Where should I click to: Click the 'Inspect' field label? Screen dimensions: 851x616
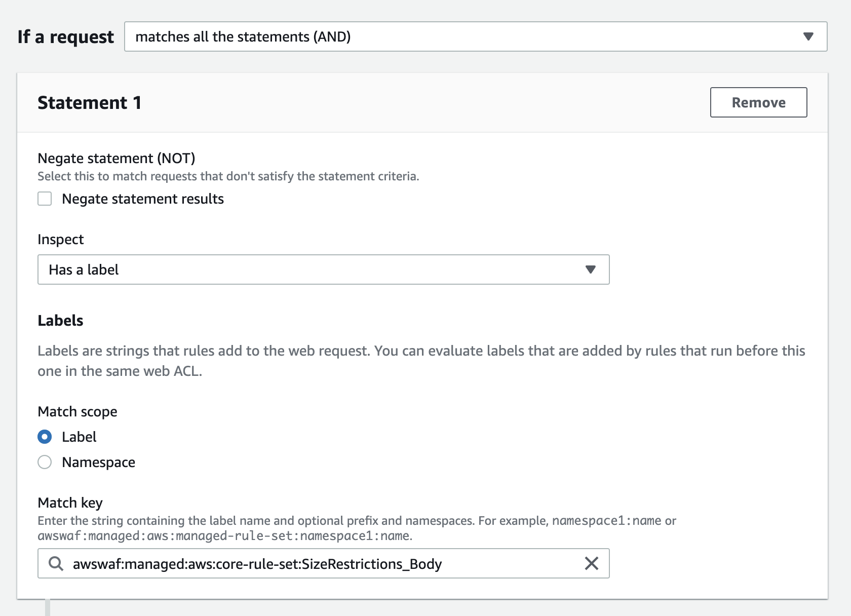pyautogui.click(x=61, y=240)
